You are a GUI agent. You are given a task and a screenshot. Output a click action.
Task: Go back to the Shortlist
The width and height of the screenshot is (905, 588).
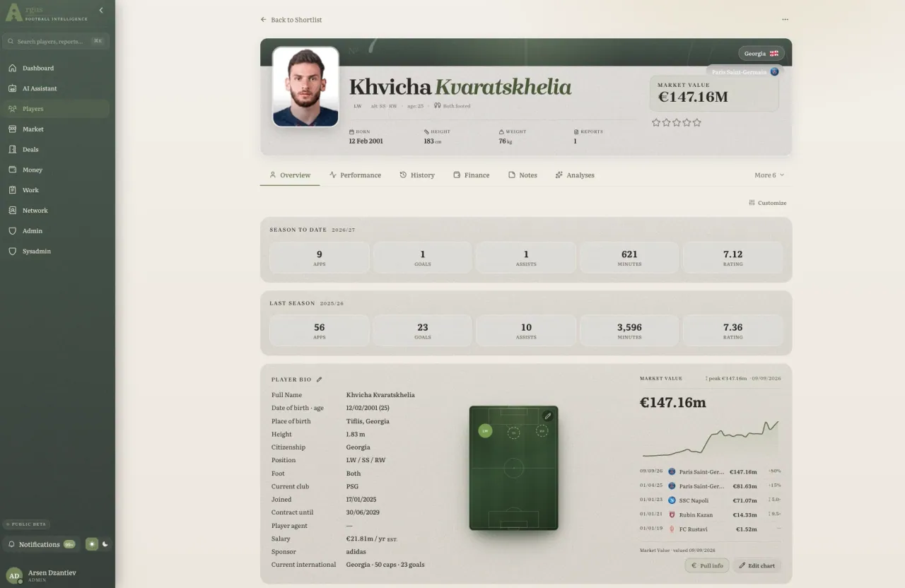coord(291,20)
